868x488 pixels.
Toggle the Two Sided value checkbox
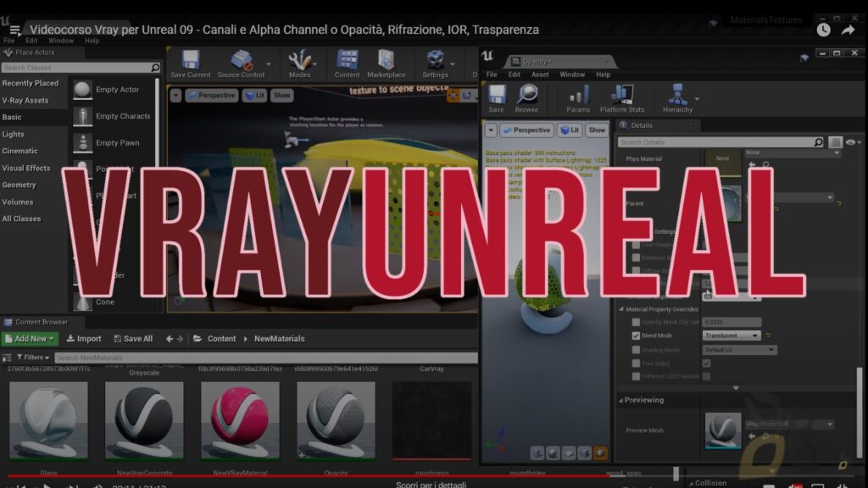coord(706,363)
